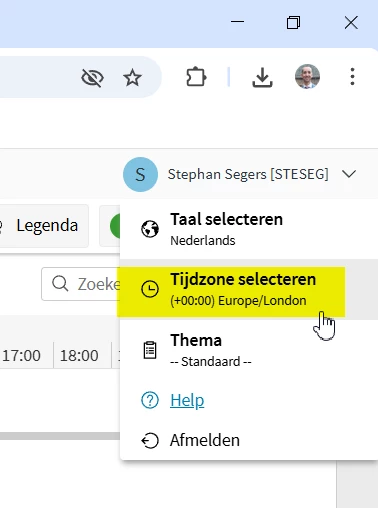Image resolution: width=378 pixels, height=508 pixels.
Task: Focus the Zoeken search field
Action: tap(81, 284)
